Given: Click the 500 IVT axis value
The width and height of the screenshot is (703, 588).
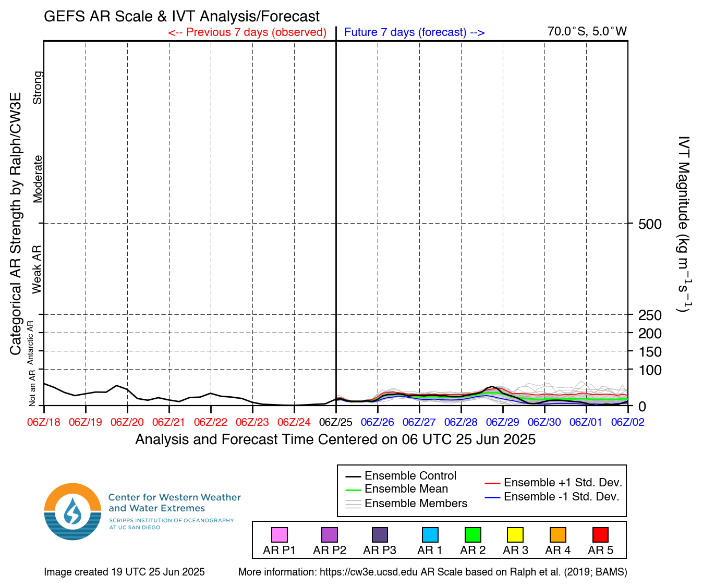Looking at the screenshot, I should [x=650, y=224].
